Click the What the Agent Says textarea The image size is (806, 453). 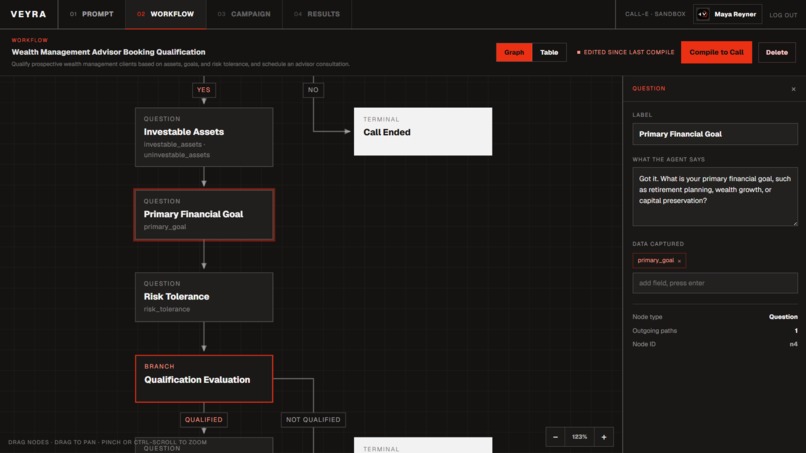[x=715, y=196]
